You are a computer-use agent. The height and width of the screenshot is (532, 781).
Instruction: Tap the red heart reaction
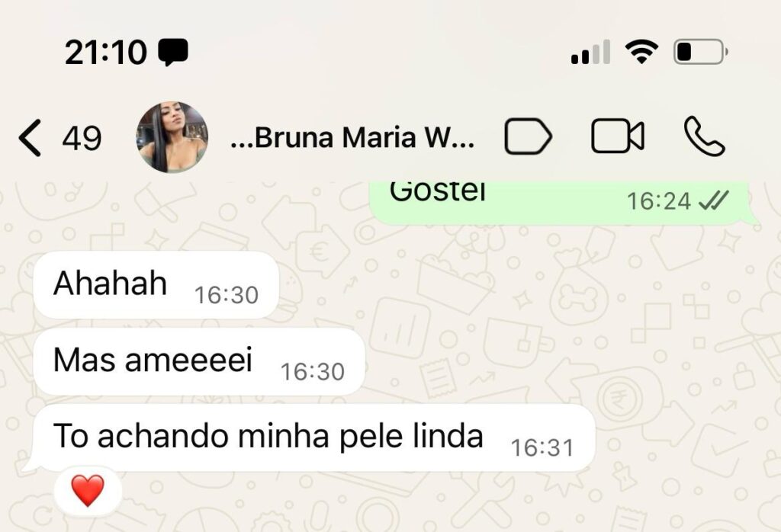(x=88, y=491)
